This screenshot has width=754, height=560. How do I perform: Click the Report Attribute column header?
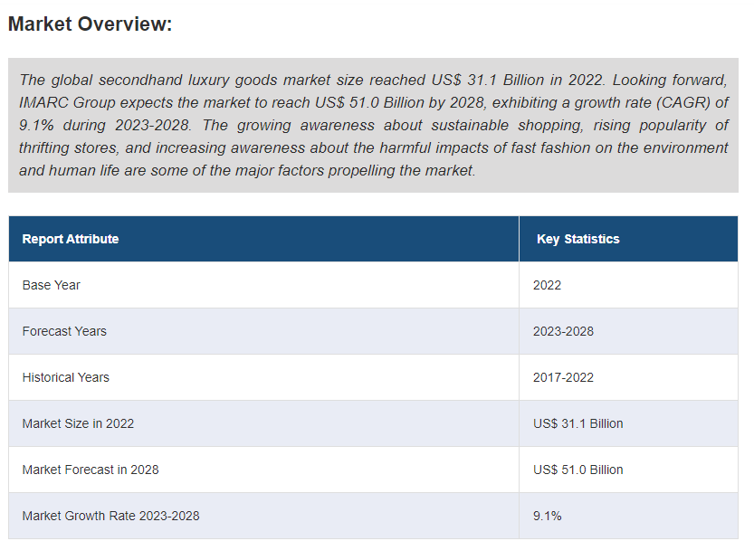(x=71, y=239)
